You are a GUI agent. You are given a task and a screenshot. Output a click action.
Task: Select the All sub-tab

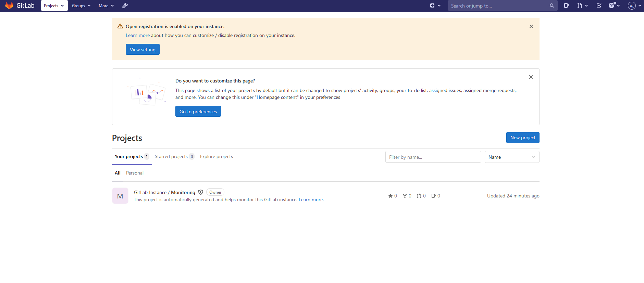(117, 173)
